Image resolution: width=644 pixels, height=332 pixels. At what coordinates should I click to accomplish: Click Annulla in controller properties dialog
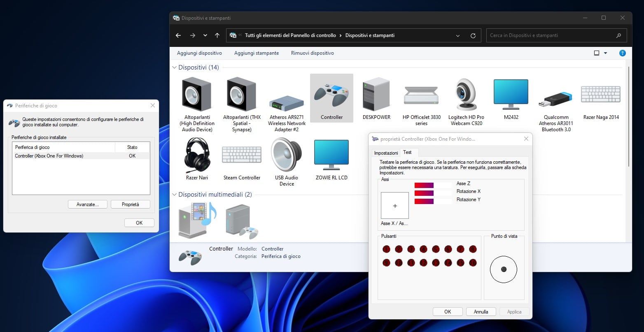[x=481, y=312]
